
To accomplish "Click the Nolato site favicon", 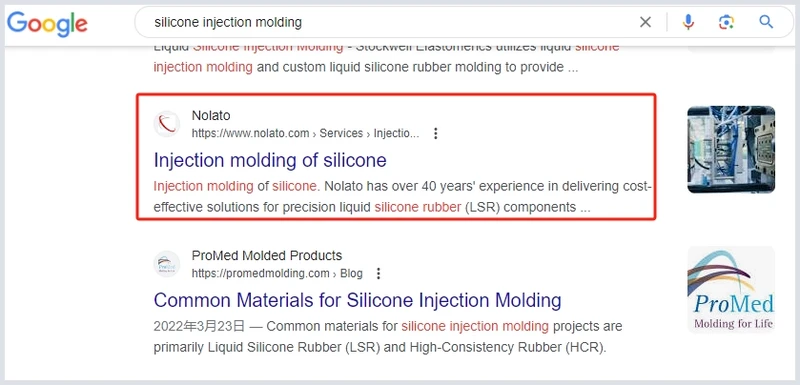I will [x=167, y=124].
